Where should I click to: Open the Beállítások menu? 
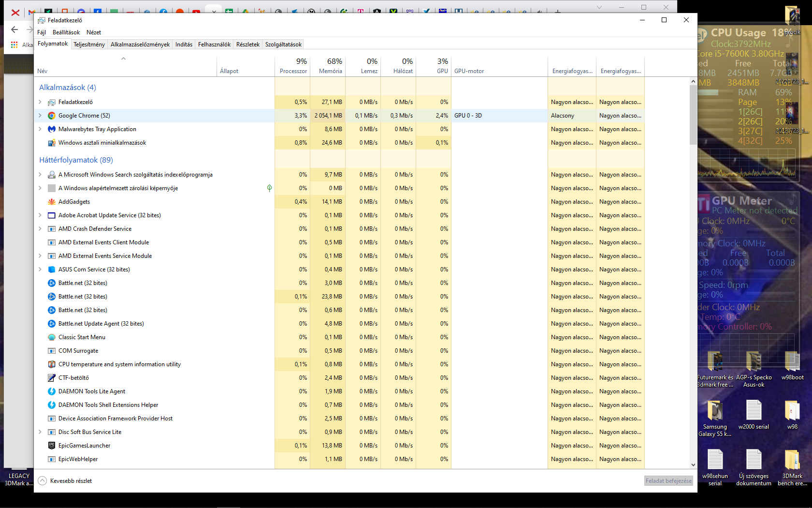pos(66,32)
